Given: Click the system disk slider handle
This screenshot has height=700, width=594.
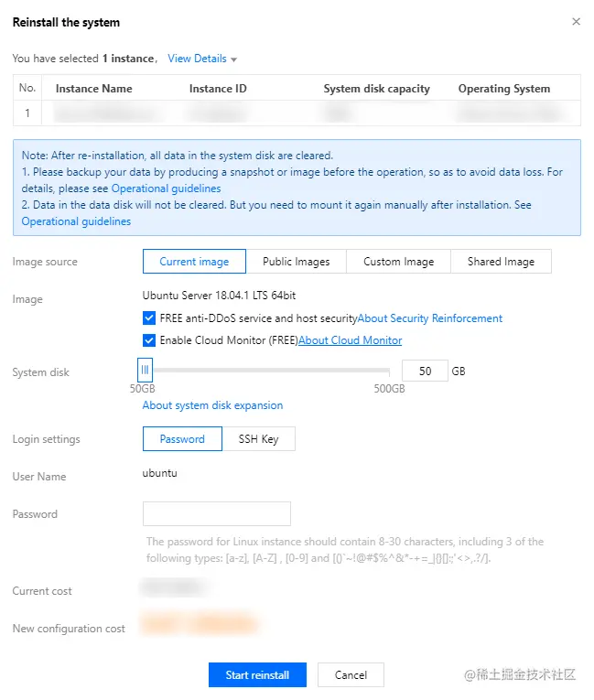Looking at the screenshot, I should [x=145, y=370].
